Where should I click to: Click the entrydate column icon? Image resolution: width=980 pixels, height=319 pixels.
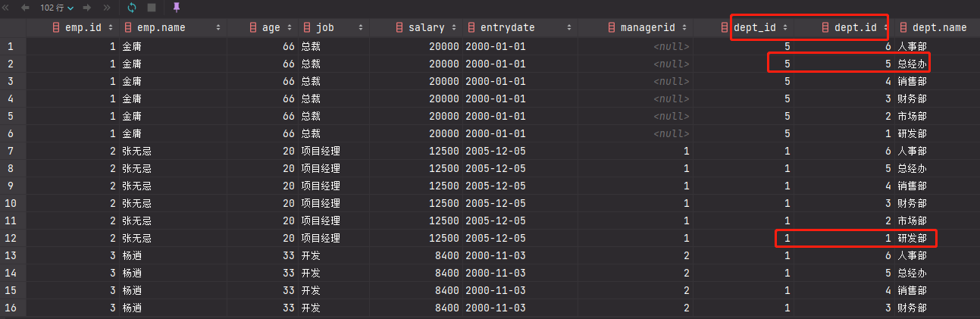tap(471, 28)
